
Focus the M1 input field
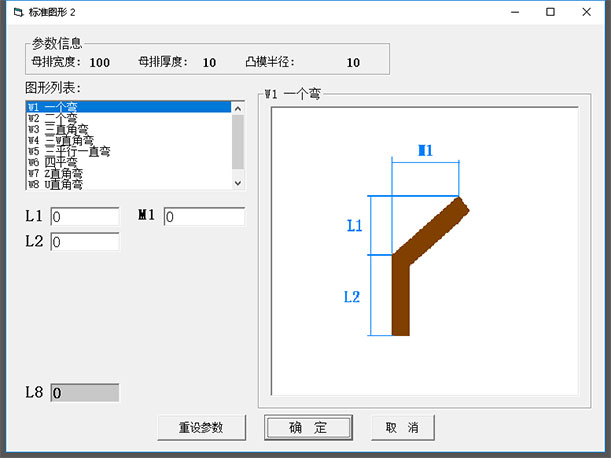pyautogui.click(x=204, y=217)
